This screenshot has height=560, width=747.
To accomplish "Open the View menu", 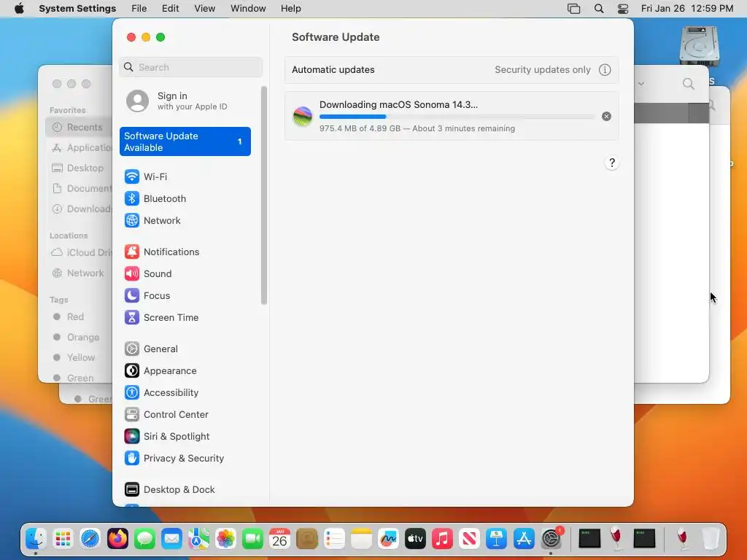I will click(x=205, y=9).
